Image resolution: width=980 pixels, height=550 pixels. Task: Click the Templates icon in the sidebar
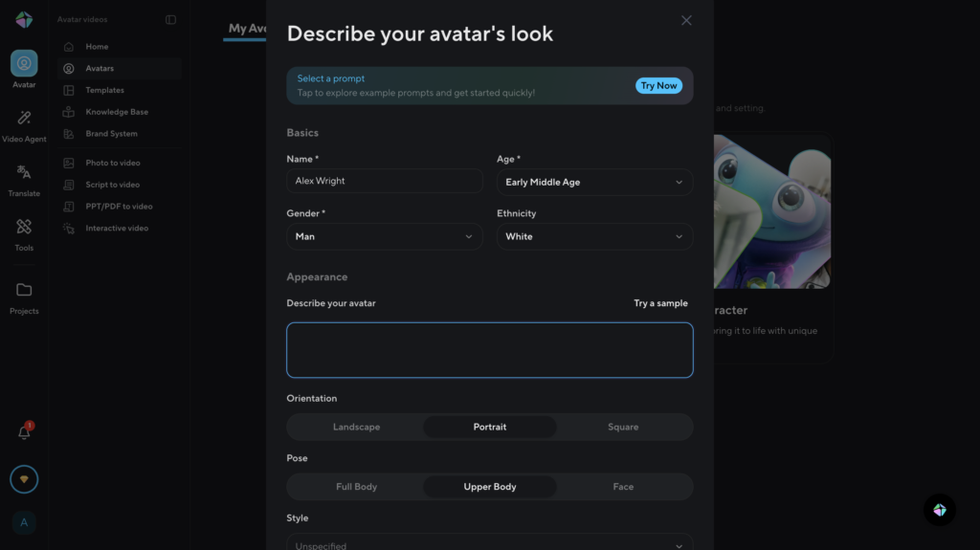[69, 91]
